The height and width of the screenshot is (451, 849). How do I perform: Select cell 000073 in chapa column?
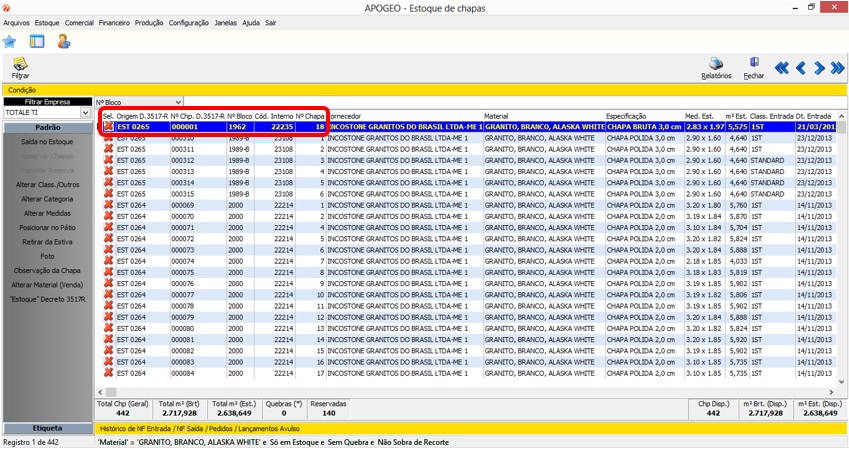(197, 250)
